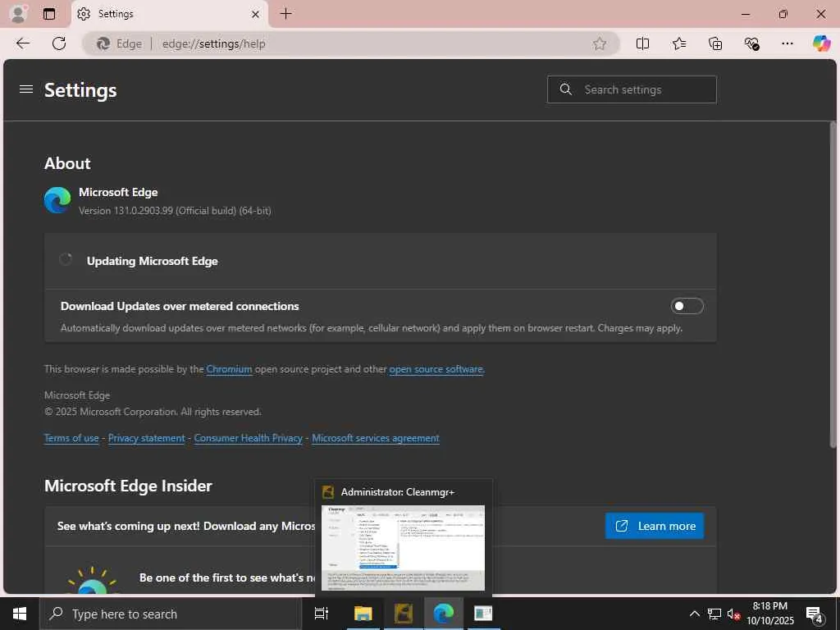Open the open source software link
The width and height of the screenshot is (840, 630).
pyautogui.click(x=436, y=369)
